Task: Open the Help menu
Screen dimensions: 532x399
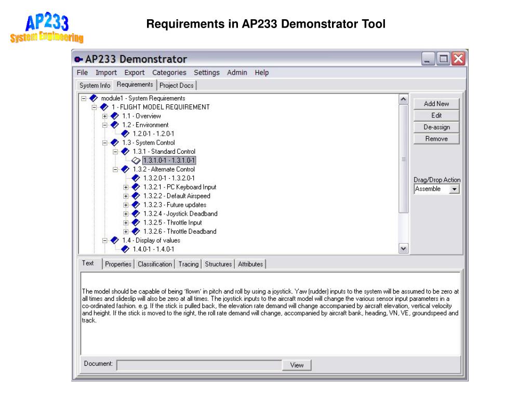Action: [262, 73]
